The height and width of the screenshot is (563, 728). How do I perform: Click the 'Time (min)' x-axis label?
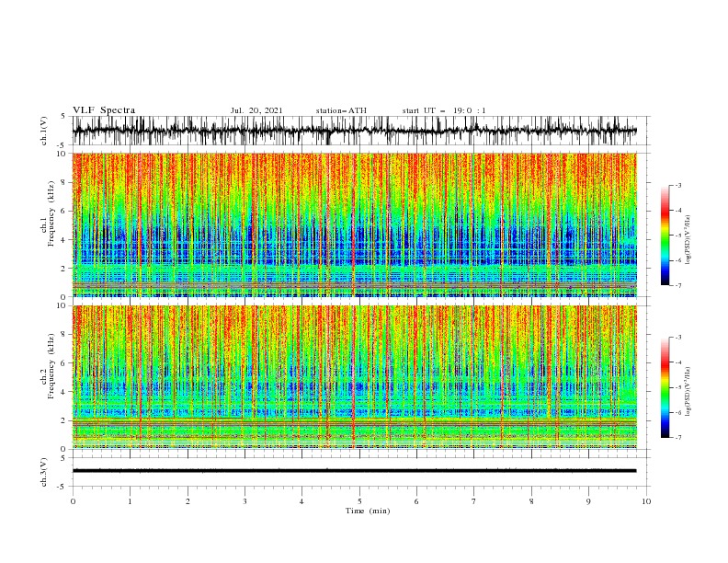(368, 511)
